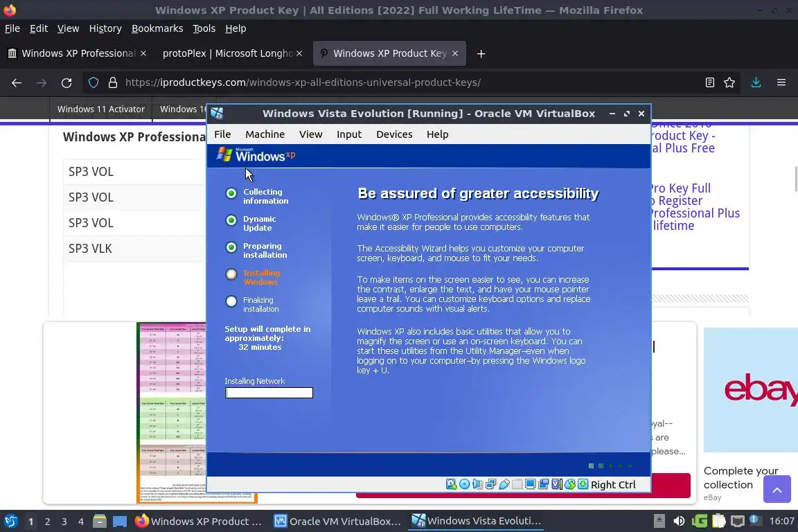Open the audio status icon in VirtualBox
This screenshot has height=532, width=798.
pyautogui.click(x=477, y=484)
